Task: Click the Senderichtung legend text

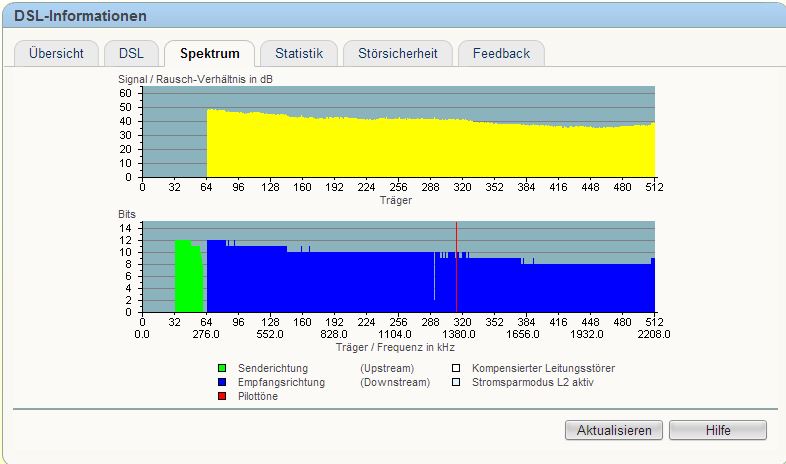Action: click(x=273, y=368)
